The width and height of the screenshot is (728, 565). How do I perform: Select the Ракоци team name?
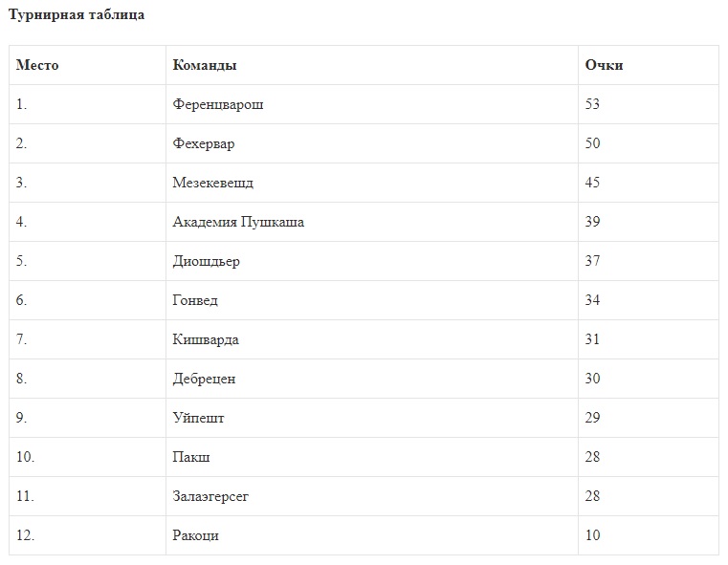click(x=196, y=535)
